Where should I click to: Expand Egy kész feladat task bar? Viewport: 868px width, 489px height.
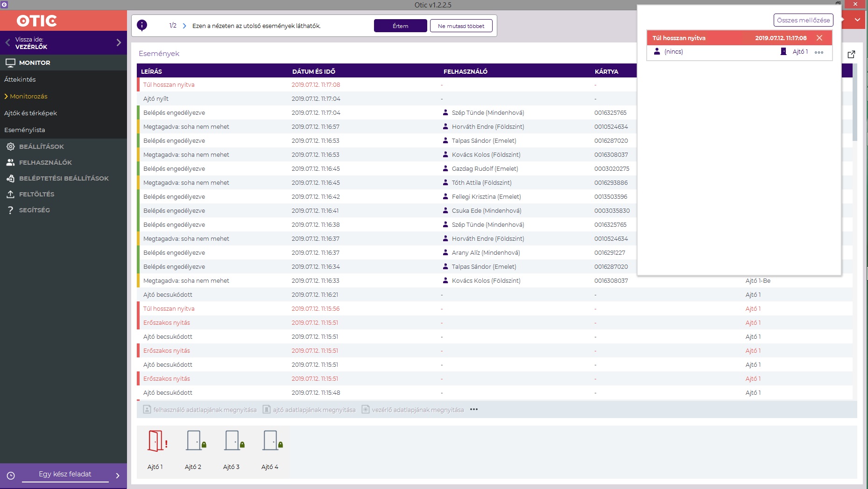[118, 475]
